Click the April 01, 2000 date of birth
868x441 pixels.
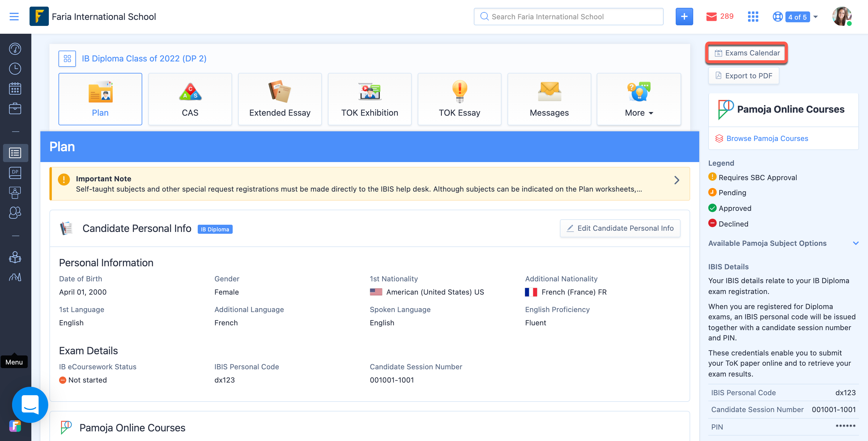[83, 292]
